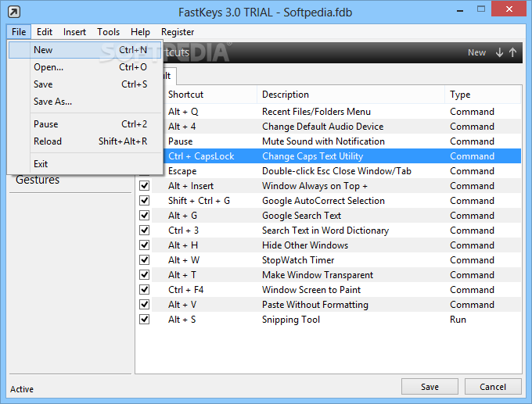
Task: Toggle the Alt + H checkbox
Action: pos(144,245)
